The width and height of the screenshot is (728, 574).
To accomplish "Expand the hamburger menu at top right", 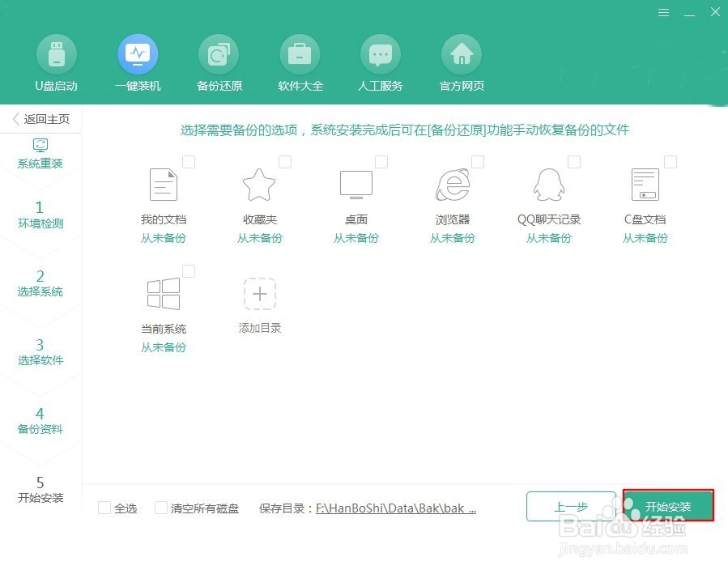I will (x=663, y=12).
